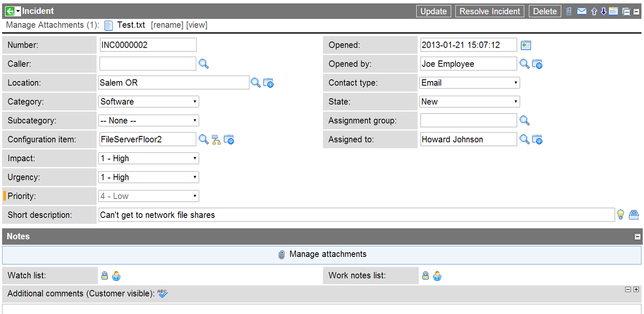The width and height of the screenshot is (644, 314).
Task: Search knowledge with the light bulb icon
Action: point(621,214)
